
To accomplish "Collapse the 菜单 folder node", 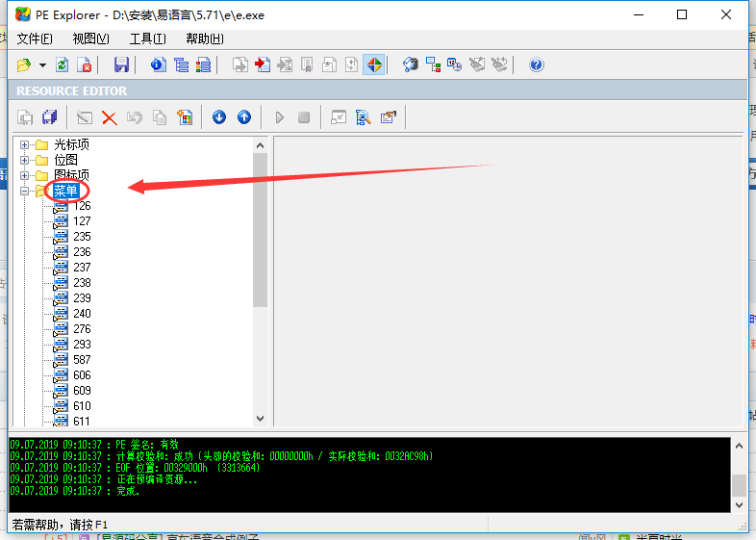I will pos(25,191).
